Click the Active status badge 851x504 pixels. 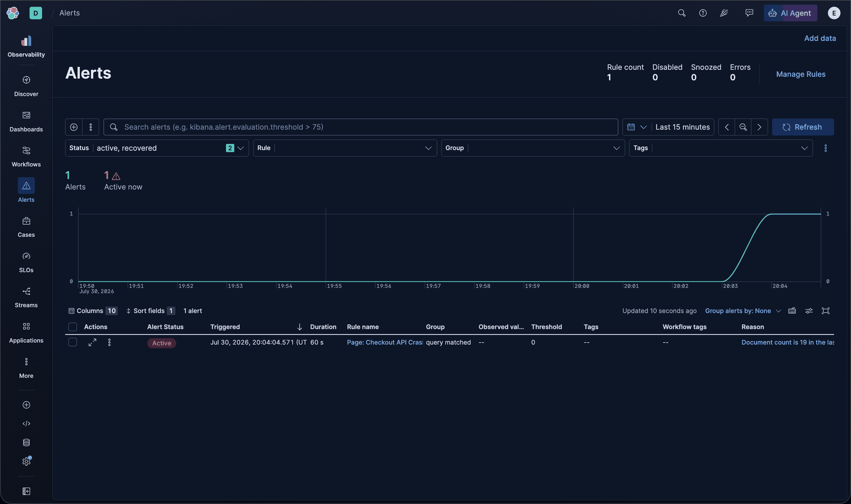coord(161,343)
